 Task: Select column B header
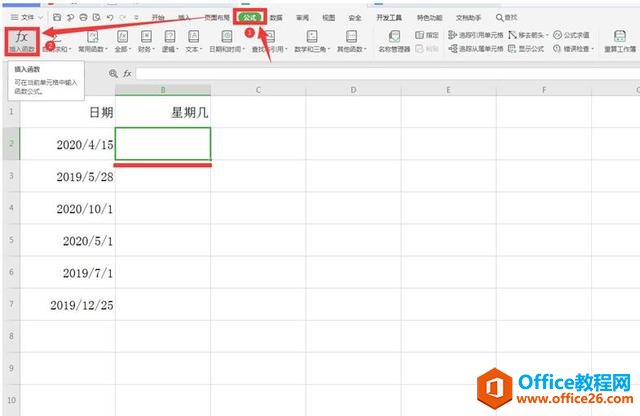(x=163, y=90)
